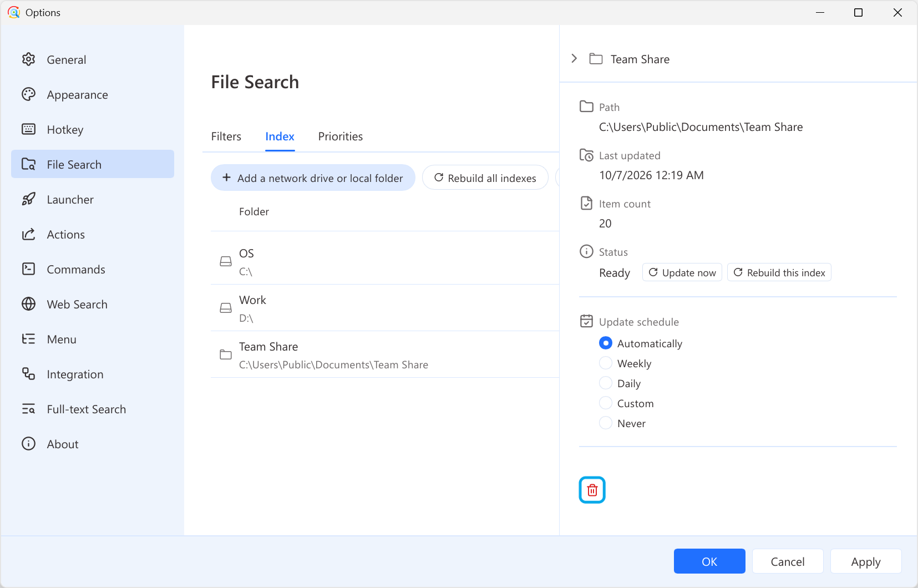Click the folder icon beside Team Share header

596,59
